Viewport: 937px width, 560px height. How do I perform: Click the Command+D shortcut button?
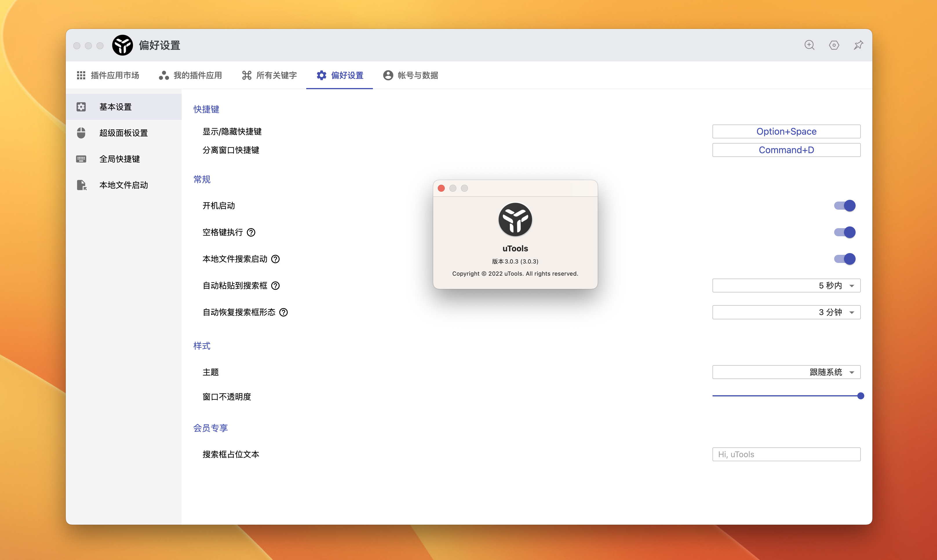coord(786,150)
